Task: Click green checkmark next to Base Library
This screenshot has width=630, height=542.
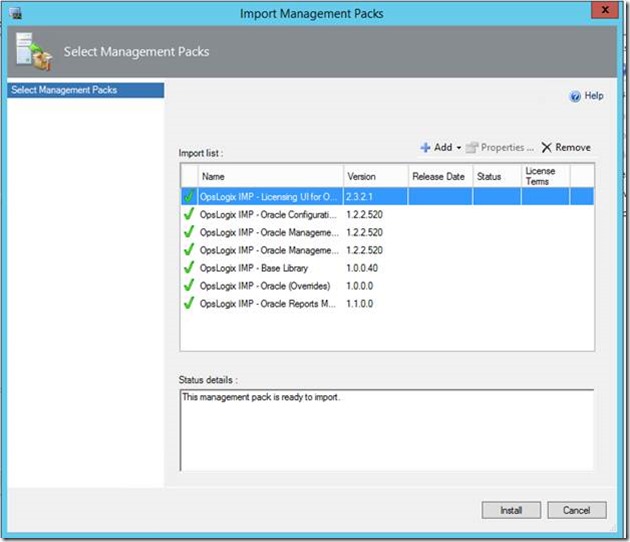Action: [188, 268]
